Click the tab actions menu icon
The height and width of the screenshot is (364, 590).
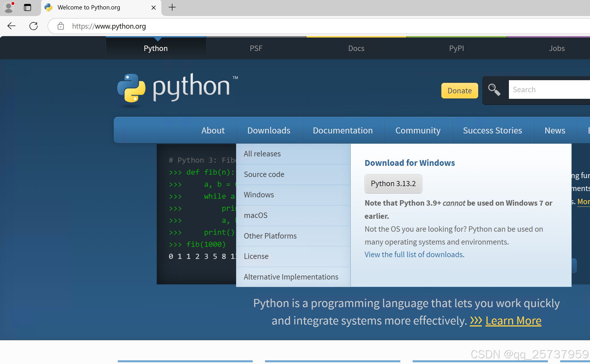[28, 7]
